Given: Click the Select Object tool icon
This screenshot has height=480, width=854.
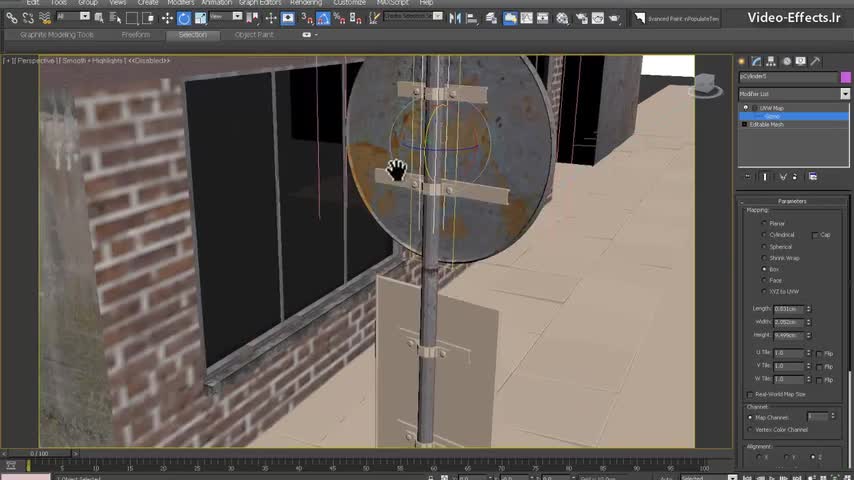Looking at the screenshot, I should pyautogui.click(x=99, y=18).
